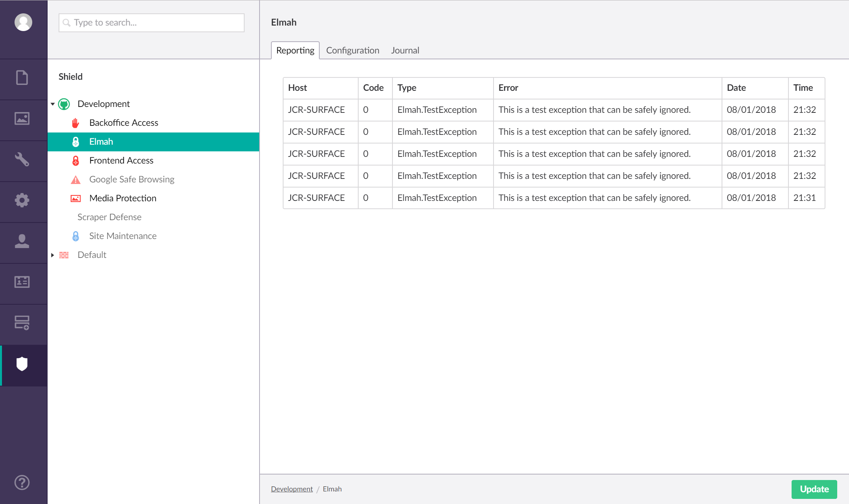Click the warning triangle Google Safe Browsing icon

point(76,180)
